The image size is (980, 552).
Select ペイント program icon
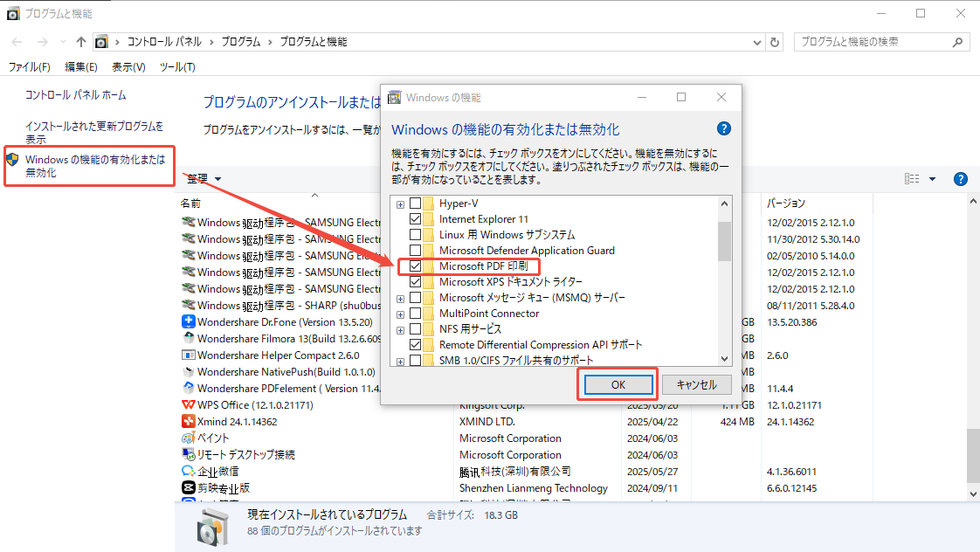point(188,438)
